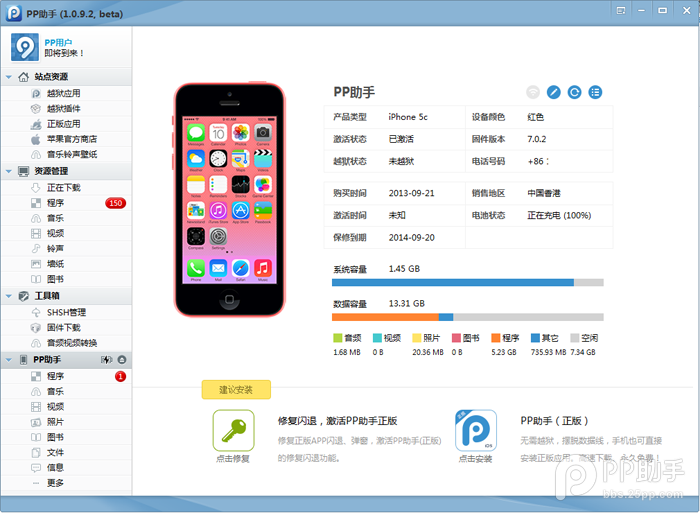This screenshot has height=513, width=700.
Task: Click the mini-mode icon in title bar
Action: pos(622,10)
